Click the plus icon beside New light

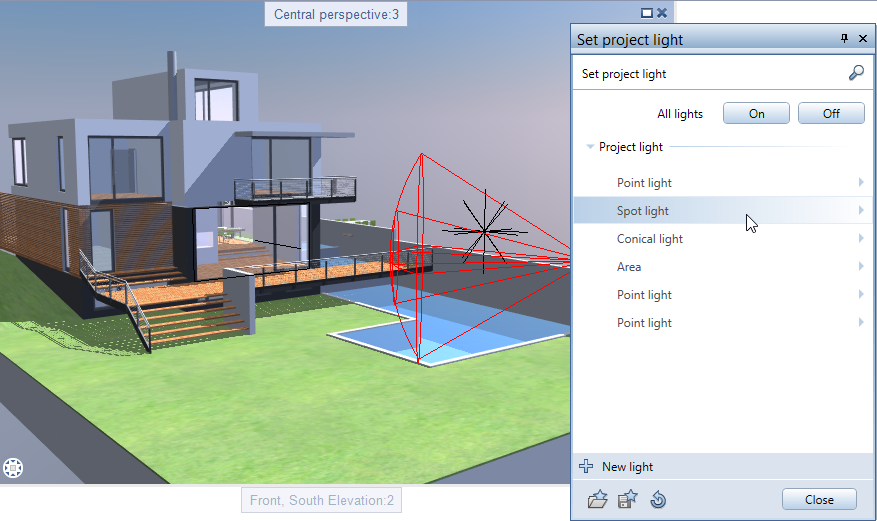(x=586, y=466)
